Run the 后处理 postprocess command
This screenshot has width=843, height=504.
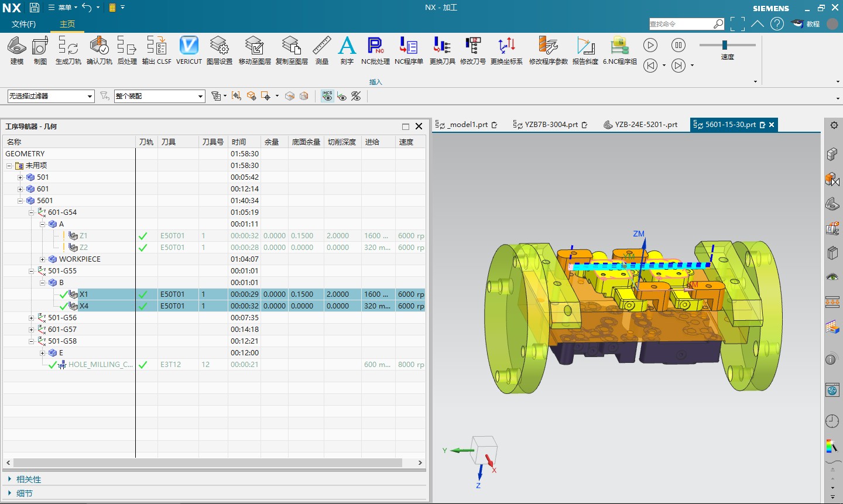pyautogui.click(x=127, y=50)
